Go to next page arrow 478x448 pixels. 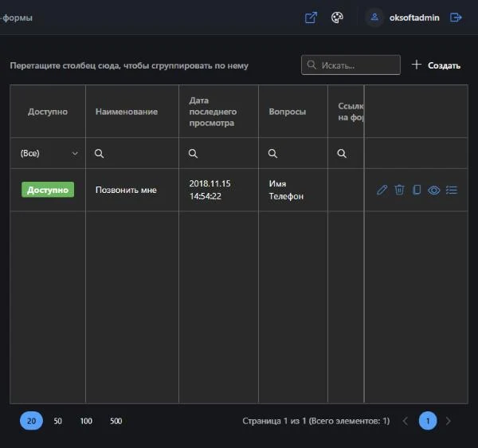point(448,421)
